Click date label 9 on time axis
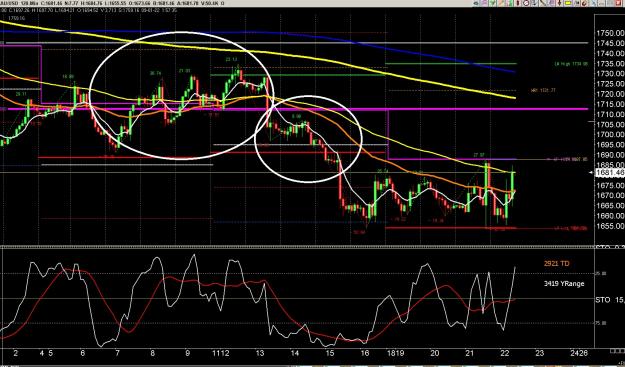This screenshot has width=625, height=367. tap(187, 353)
